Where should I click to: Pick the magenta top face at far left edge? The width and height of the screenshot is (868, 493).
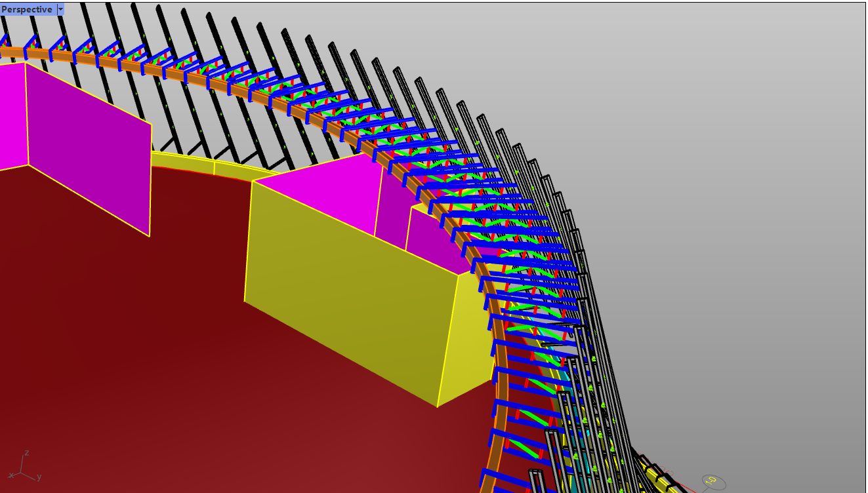10,111
